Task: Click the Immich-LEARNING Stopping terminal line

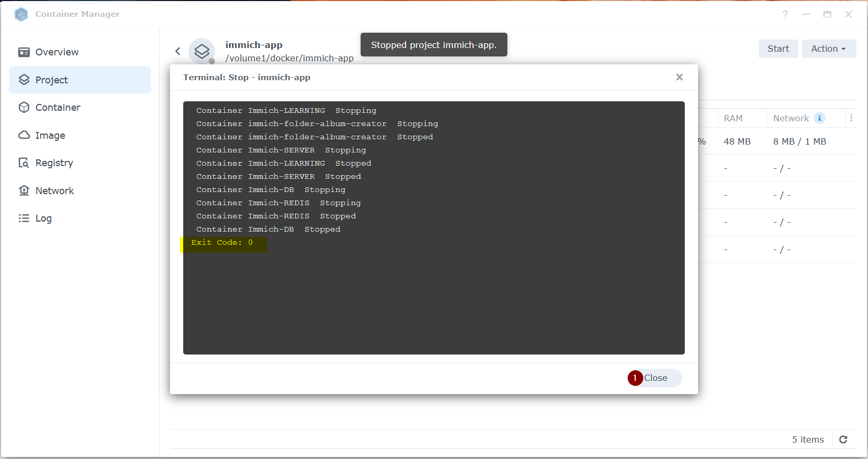Action: (x=286, y=111)
